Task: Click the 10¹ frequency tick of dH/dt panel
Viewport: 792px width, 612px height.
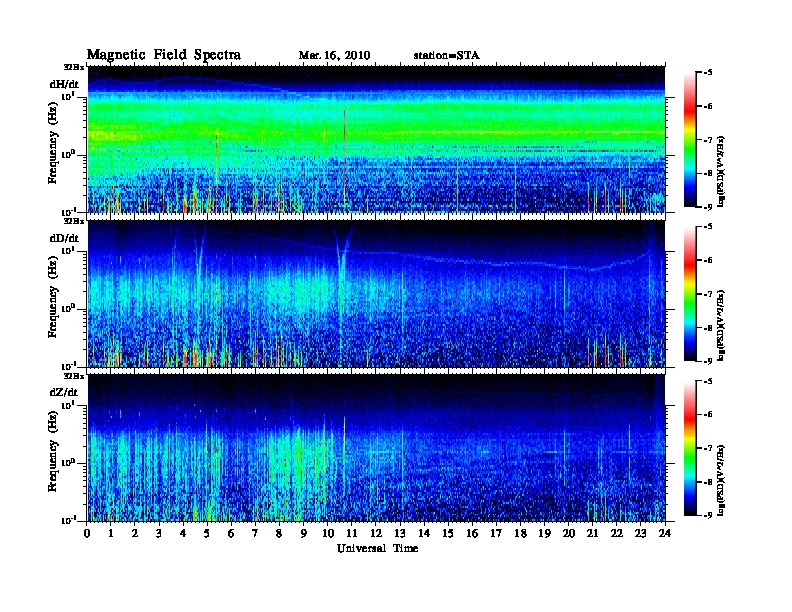Action: [x=67, y=96]
